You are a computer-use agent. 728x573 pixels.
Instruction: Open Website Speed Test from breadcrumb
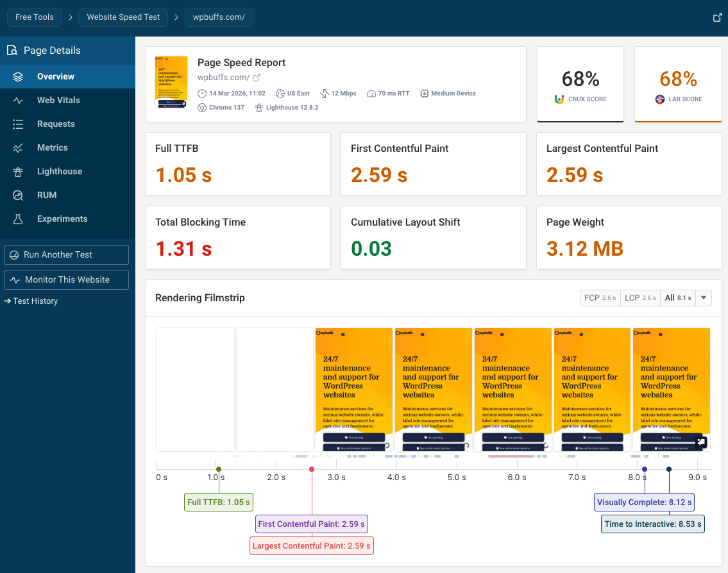123,17
